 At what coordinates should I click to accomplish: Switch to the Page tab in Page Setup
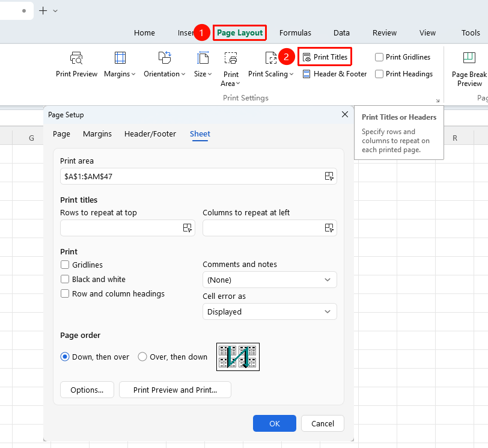(61, 134)
